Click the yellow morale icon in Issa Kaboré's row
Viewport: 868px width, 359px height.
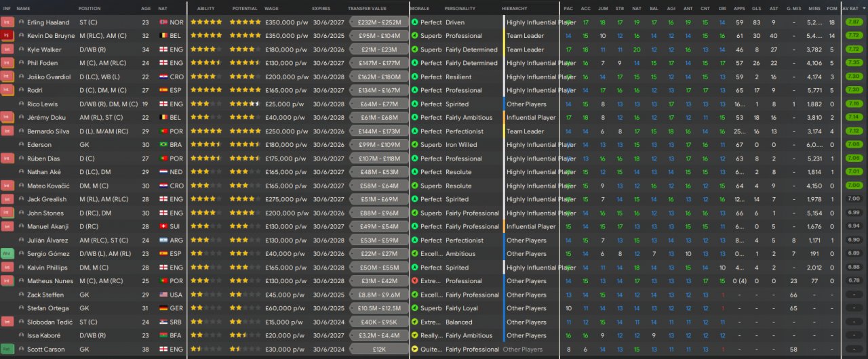tap(415, 335)
